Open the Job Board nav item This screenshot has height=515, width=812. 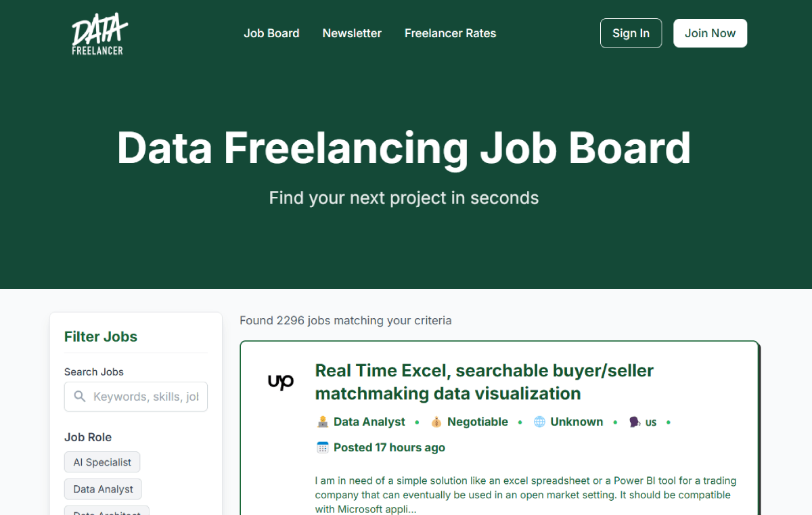[271, 33]
